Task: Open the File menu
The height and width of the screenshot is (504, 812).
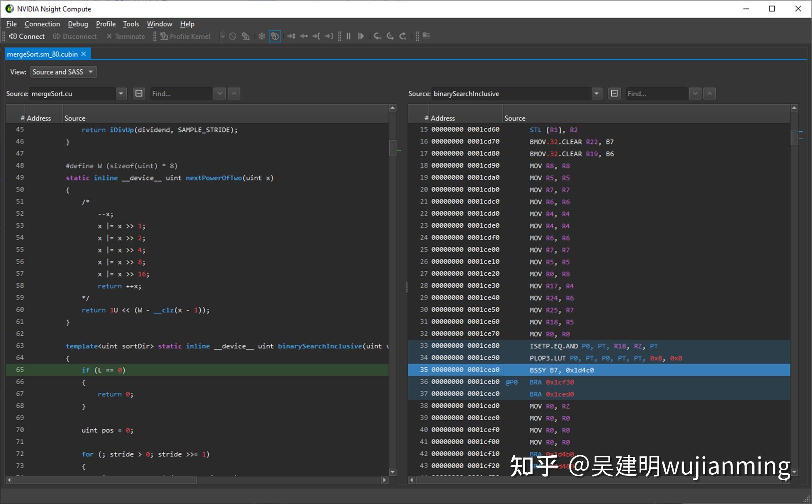Action: pyautogui.click(x=11, y=24)
